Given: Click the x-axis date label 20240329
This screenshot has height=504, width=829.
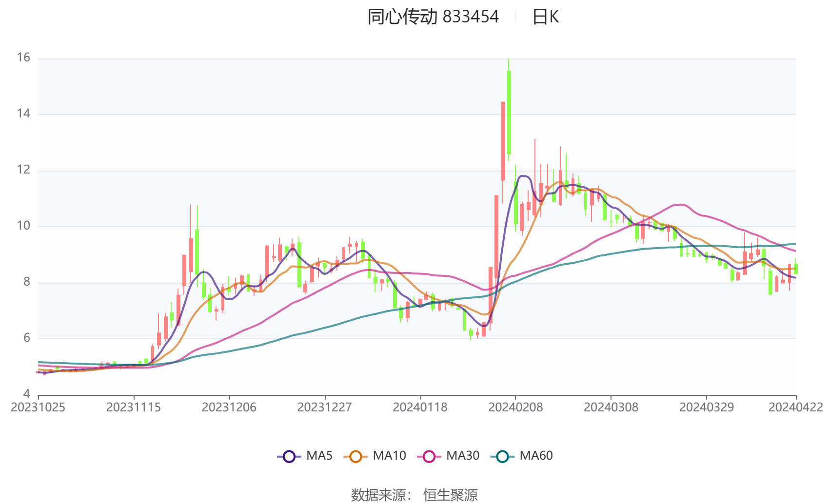Looking at the screenshot, I should click(707, 407).
